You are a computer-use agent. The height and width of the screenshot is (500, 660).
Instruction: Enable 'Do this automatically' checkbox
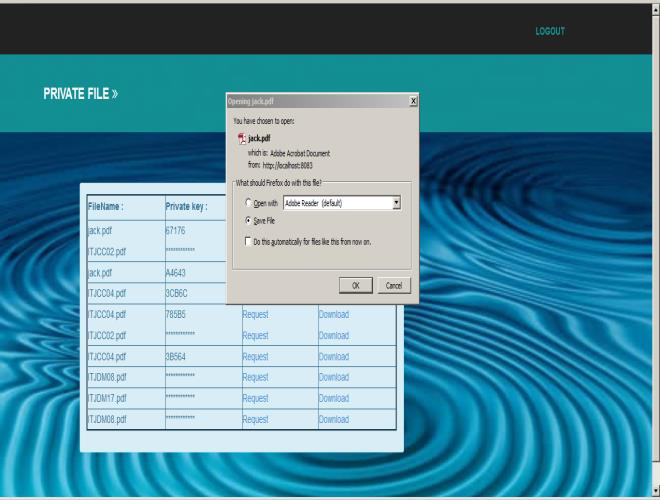[248, 242]
